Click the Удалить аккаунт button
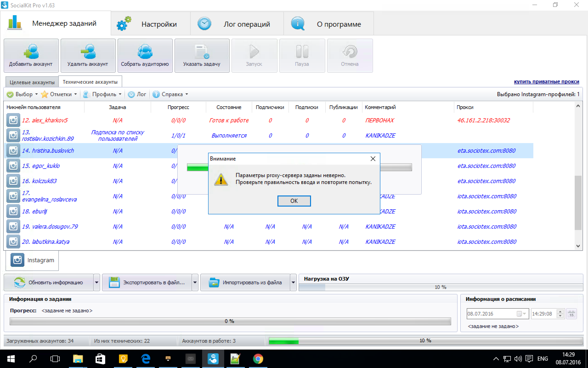The image size is (588, 368). click(88, 55)
